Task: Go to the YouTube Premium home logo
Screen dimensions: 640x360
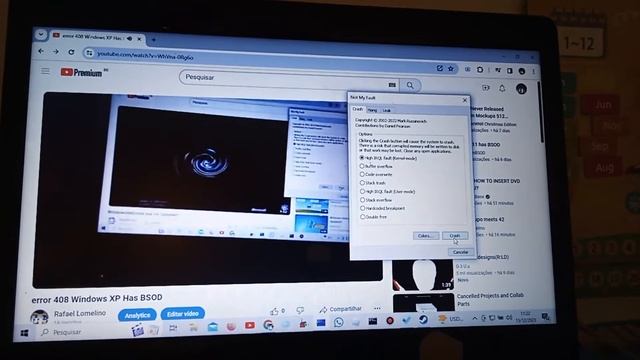Action: point(82,73)
